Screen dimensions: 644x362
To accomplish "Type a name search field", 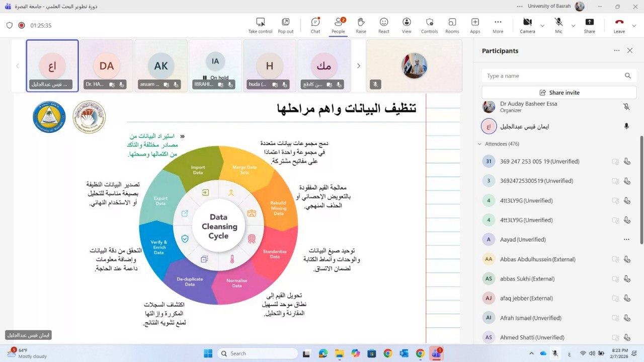I will [x=552, y=76].
